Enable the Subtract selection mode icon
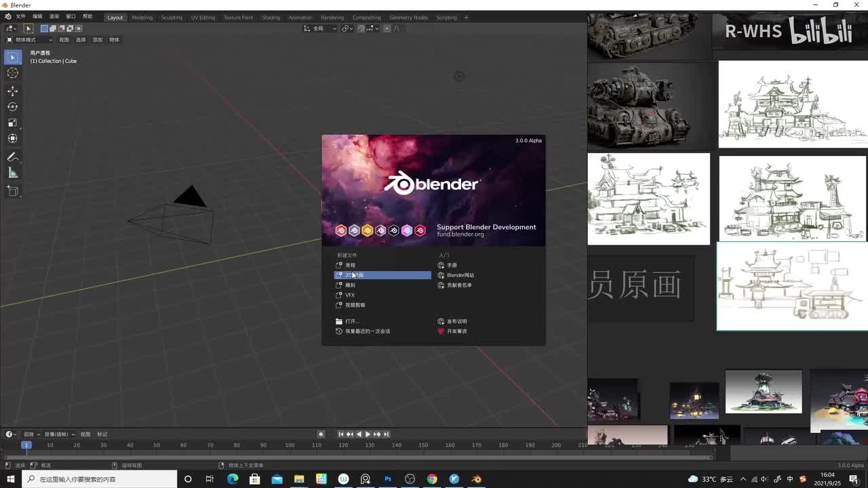868x488 pixels. tap(61, 28)
